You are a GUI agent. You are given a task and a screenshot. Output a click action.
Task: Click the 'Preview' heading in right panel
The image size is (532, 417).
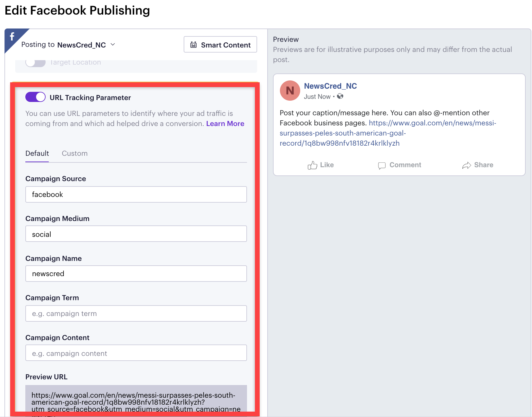point(286,39)
